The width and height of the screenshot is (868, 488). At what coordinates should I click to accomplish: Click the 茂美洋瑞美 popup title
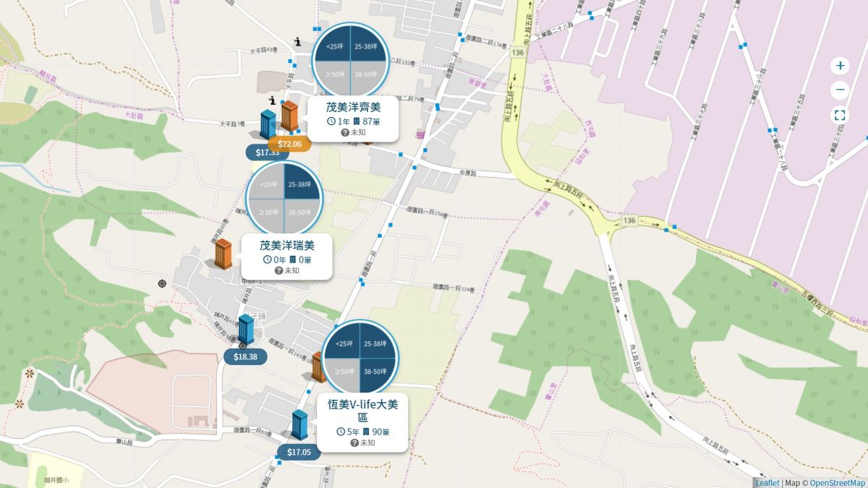click(286, 246)
